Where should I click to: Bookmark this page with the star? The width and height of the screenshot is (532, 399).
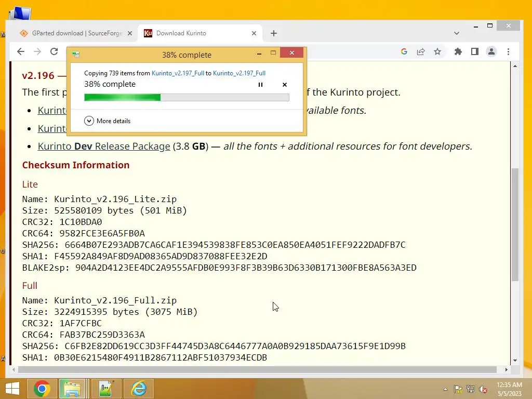(437, 51)
